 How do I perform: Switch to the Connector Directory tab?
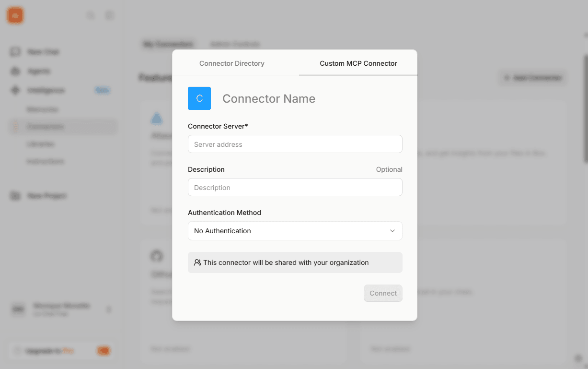[x=231, y=63]
